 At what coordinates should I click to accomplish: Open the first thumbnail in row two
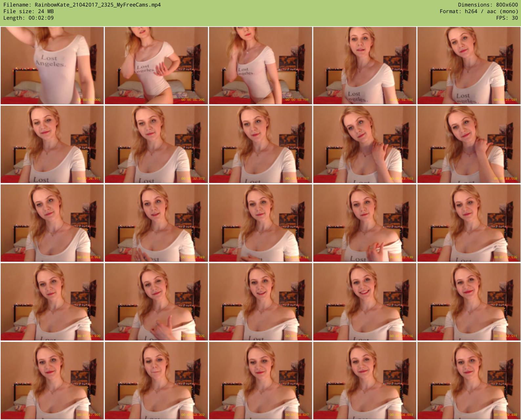[52, 144]
